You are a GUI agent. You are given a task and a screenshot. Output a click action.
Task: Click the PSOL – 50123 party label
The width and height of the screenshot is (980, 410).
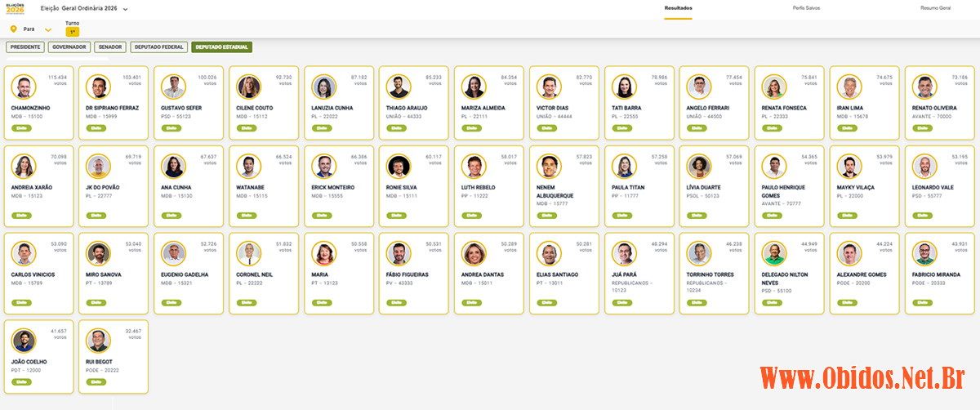pos(704,196)
